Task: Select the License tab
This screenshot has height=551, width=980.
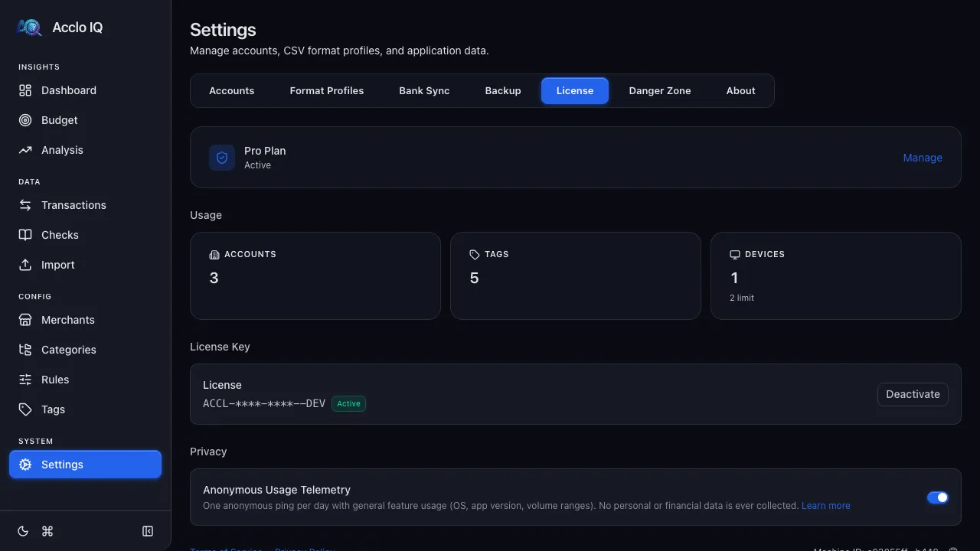Action: 575,90
